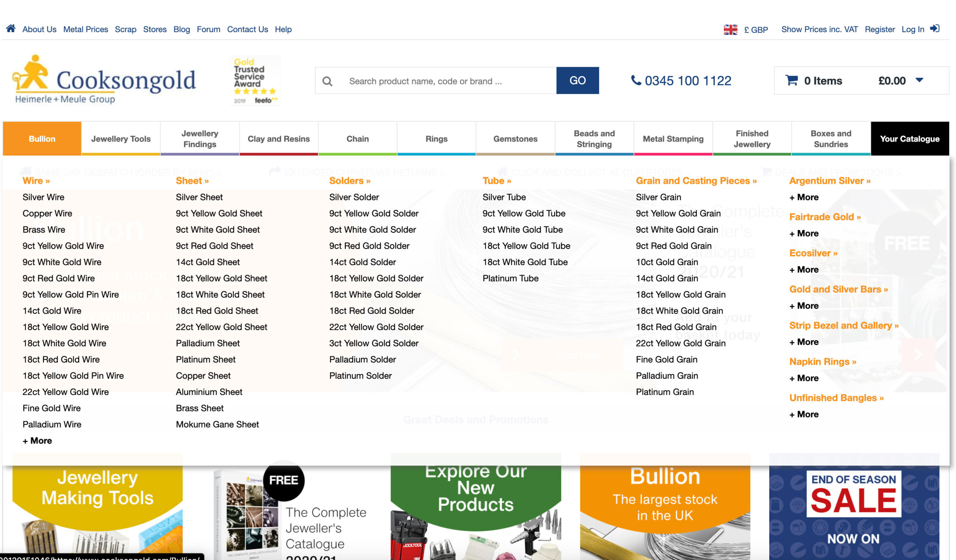The width and height of the screenshot is (956, 560).
Task: Select Platinum Solder link
Action: pyautogui.click(x=360, y=376)
